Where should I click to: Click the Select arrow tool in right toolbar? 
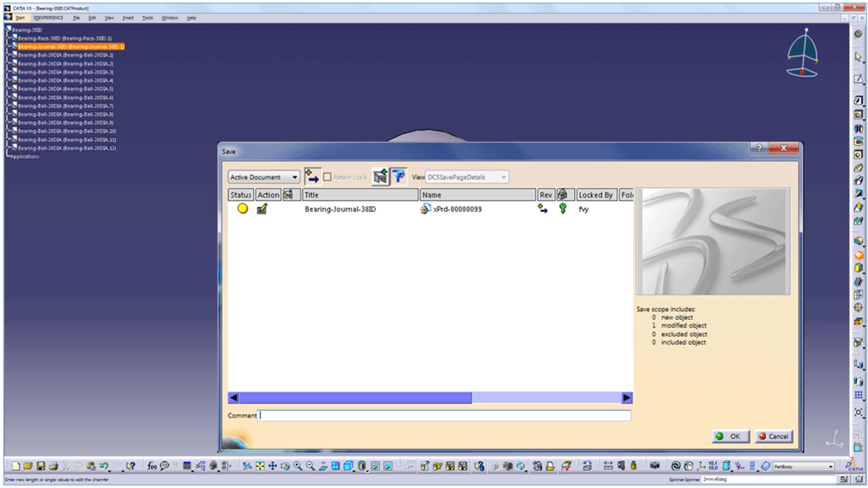[x=858, y=57]
